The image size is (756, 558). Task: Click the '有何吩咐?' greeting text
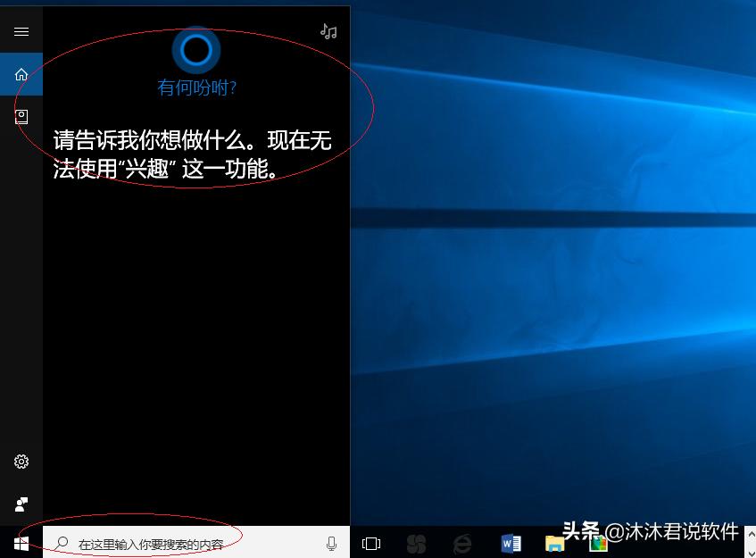click(195, 87)
